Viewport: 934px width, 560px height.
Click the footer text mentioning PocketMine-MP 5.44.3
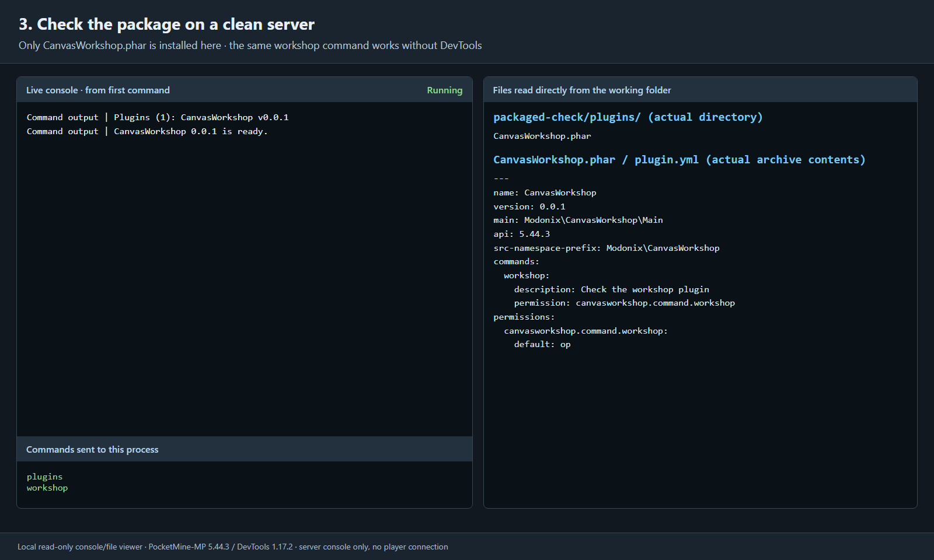pos(233,547)
